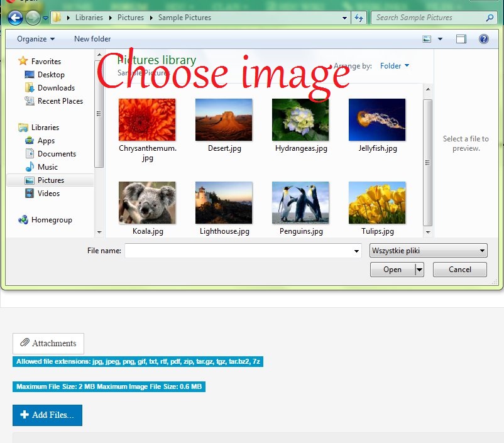Click the Cancel button
Screen dimensions: 504x443
click(x=459, y=270)
